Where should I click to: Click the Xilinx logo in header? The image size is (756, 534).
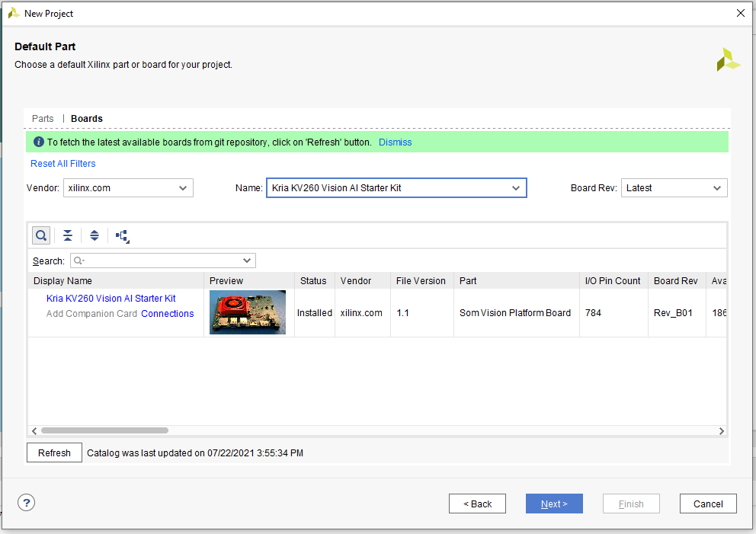[x=728, y=59]
